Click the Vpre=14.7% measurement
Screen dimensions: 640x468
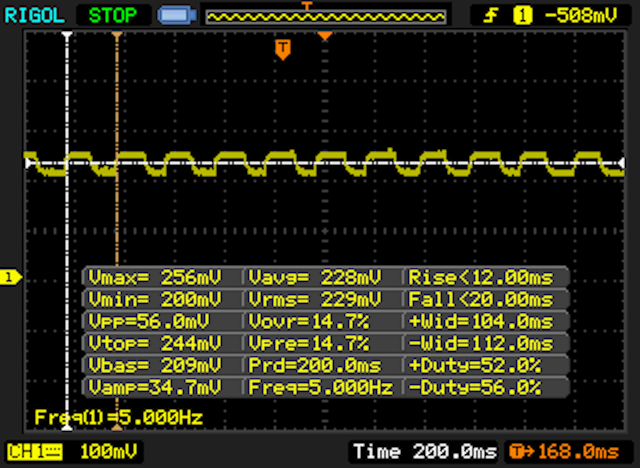pyautogui.click(x=309, y=344)
